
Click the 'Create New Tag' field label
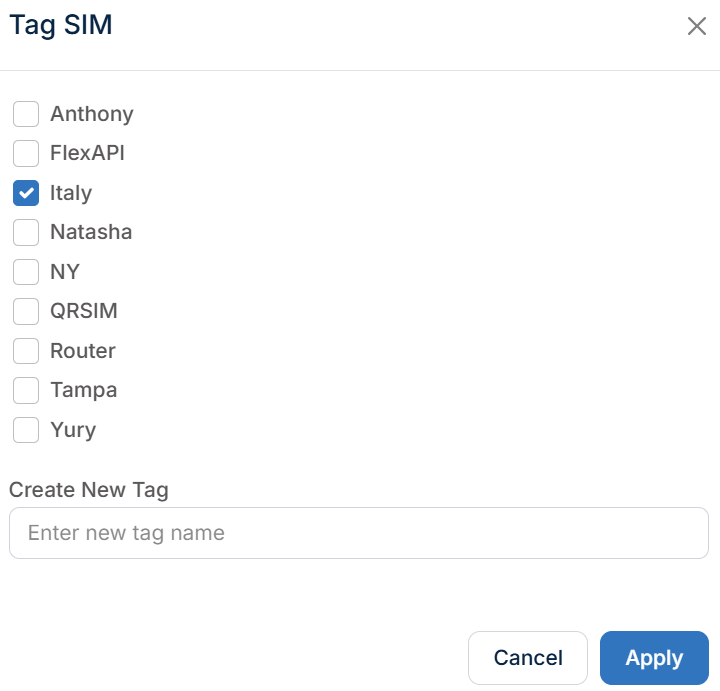[x=89, y=490]
